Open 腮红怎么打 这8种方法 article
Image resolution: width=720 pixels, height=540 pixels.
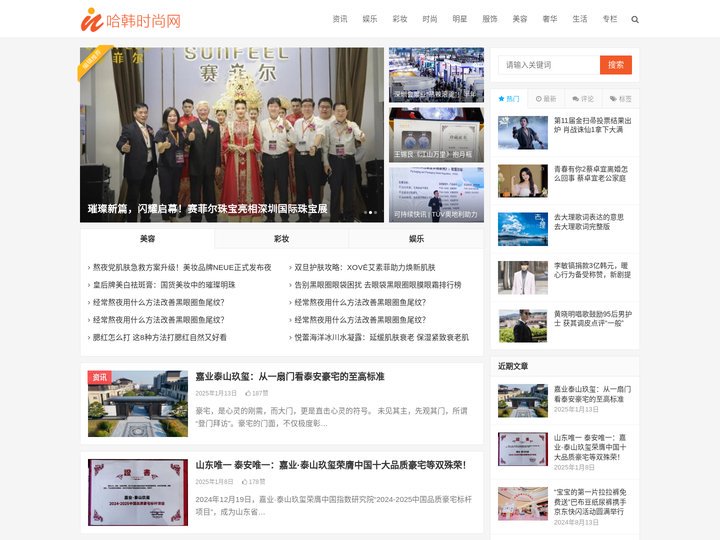[x=159, y=337]
